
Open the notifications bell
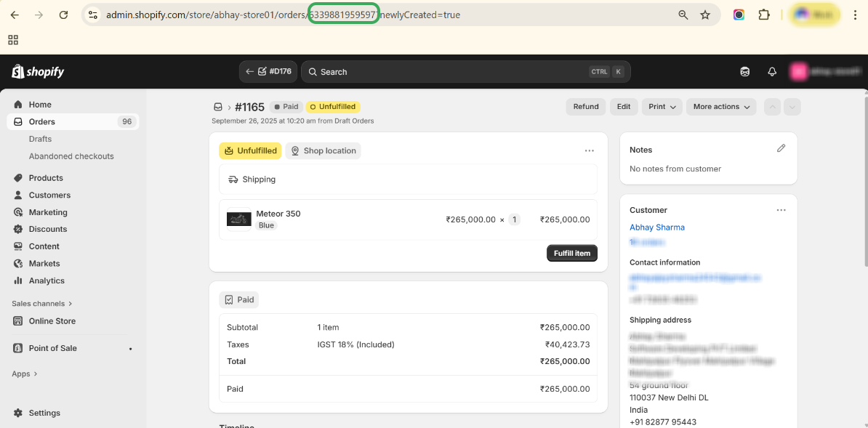pyautogui.click(x=772, y=72)
